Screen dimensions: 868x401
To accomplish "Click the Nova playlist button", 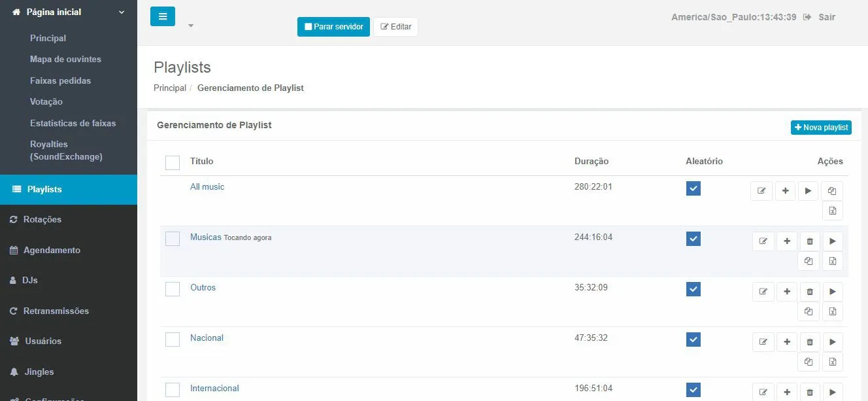I will tap(821, 127).
